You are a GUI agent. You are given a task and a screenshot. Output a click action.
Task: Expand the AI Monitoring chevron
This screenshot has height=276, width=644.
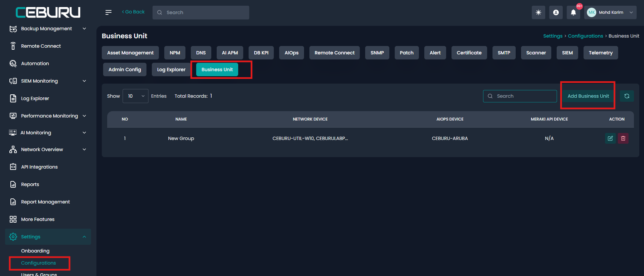coord(84,133)
